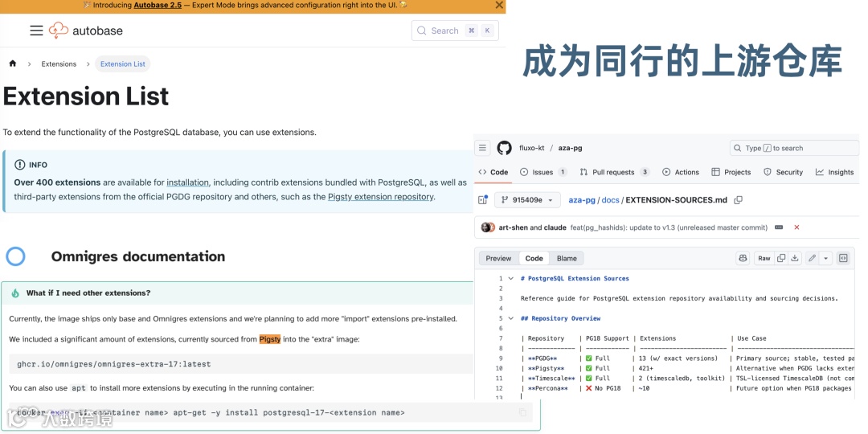Go to aza-pg in file path breadcrumb
The image size is (868, 434).
click(582, 200)
